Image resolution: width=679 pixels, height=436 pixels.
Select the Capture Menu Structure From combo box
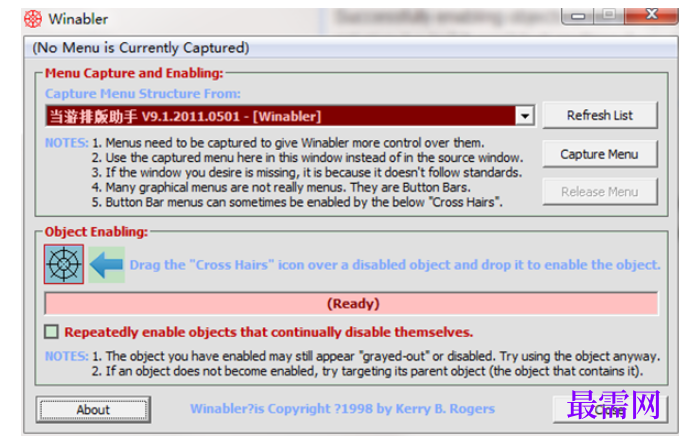pyautogui.click(x=290, y=116)
